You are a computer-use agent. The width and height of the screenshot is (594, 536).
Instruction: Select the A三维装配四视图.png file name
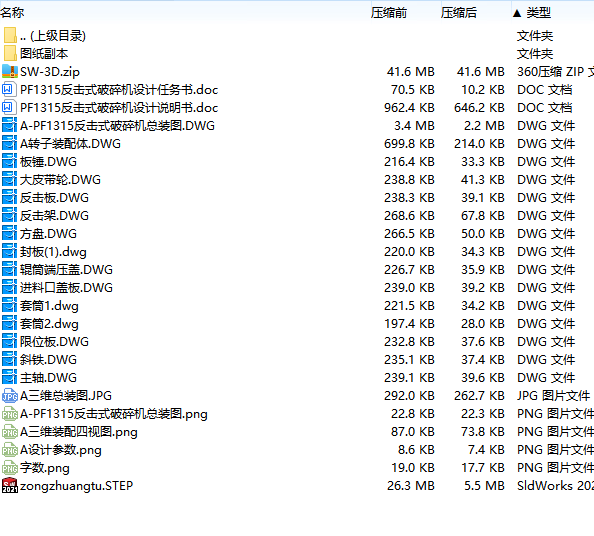click(x=79, y=432)
